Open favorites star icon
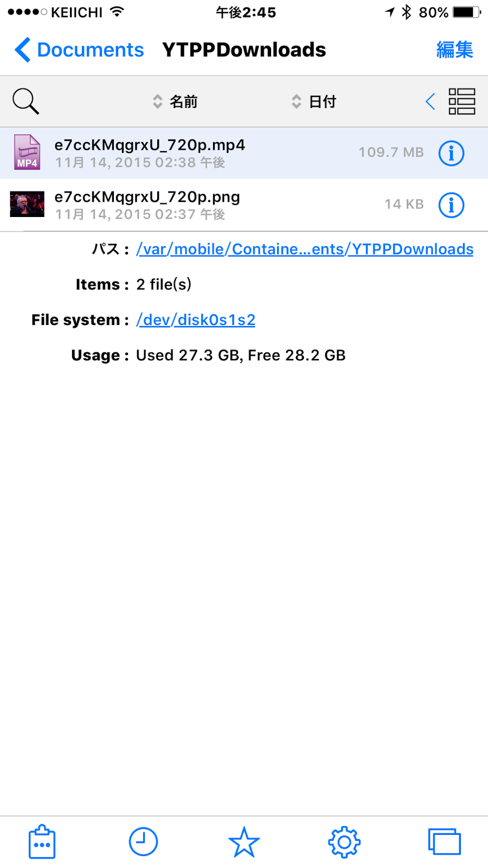Image resolution: width=488 pixels, height=868 pixels. 244,842
